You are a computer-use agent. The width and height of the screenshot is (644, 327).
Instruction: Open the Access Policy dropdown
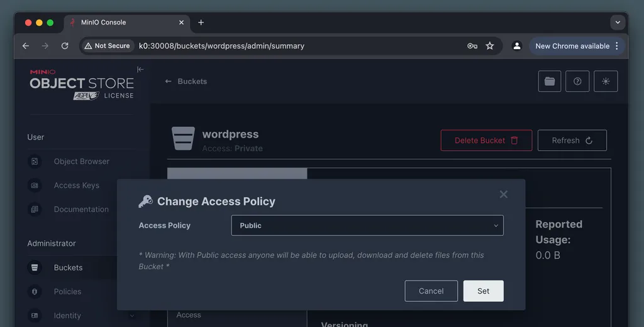pos(367,225)
